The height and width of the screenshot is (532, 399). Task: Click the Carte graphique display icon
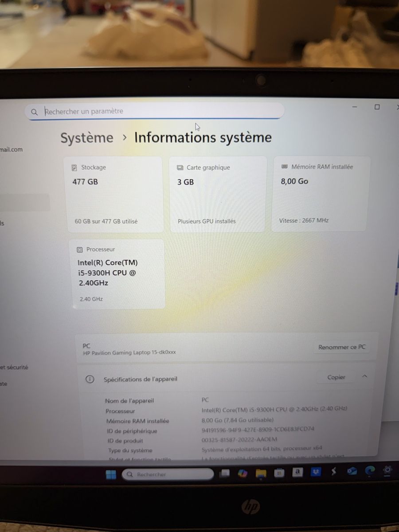[180, 168]
